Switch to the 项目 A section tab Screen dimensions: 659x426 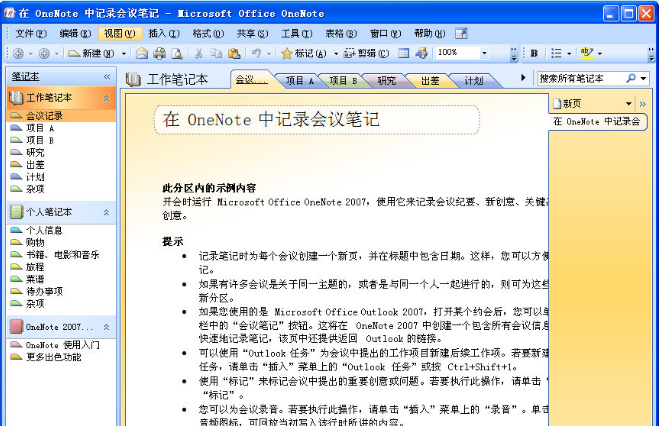click(x=300, y=81)
